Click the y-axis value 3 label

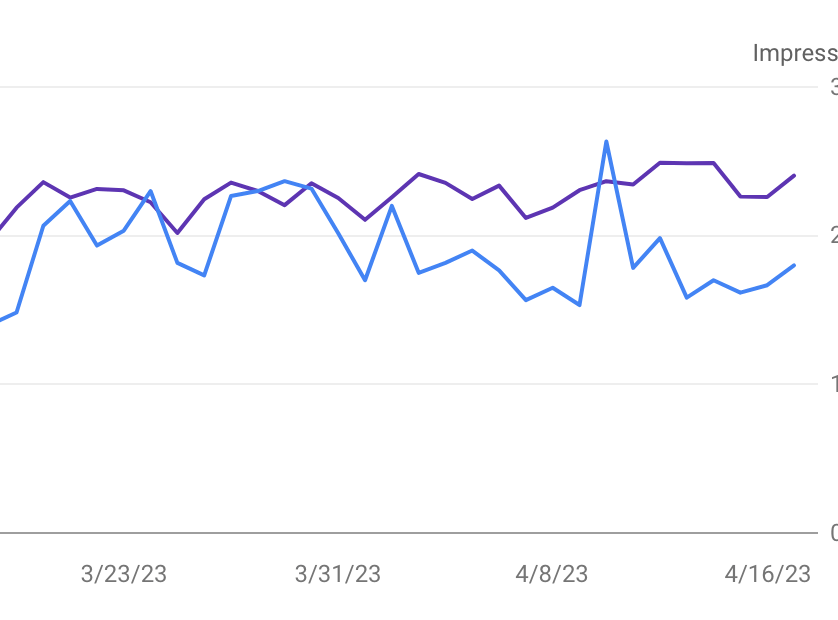tap(832, 87)
